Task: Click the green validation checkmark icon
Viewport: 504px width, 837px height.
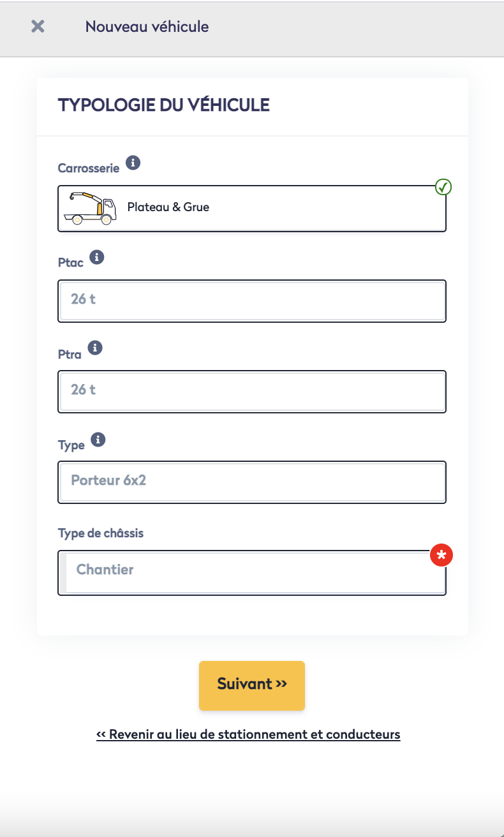Action: tap(443, 187)
